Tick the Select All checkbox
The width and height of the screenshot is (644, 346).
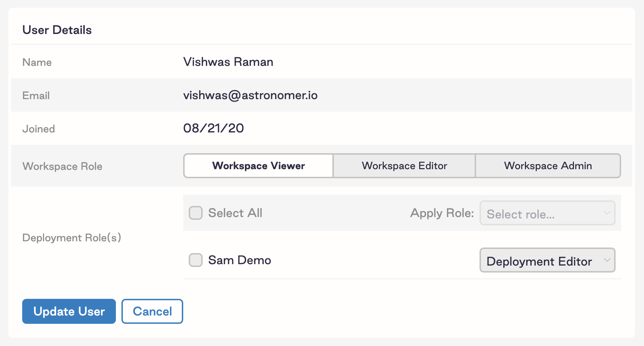(x=196, y=213)
